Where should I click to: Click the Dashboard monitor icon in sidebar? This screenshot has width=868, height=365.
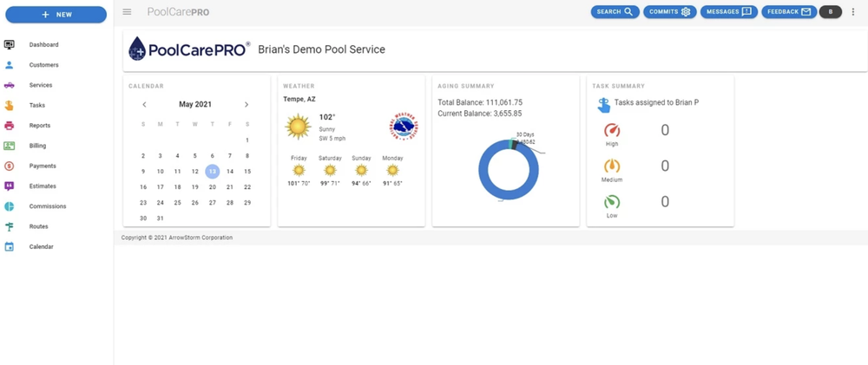(x=9, y=45)
